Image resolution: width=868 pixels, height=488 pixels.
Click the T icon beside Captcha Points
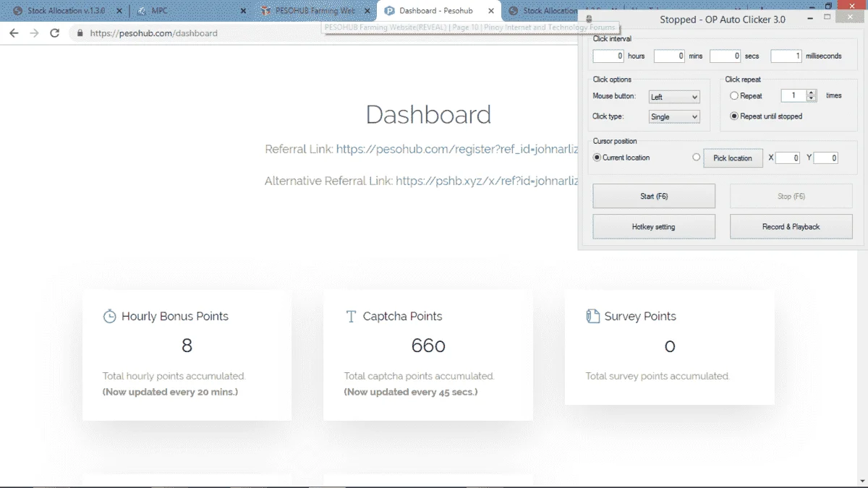click(x=351, y=316)
